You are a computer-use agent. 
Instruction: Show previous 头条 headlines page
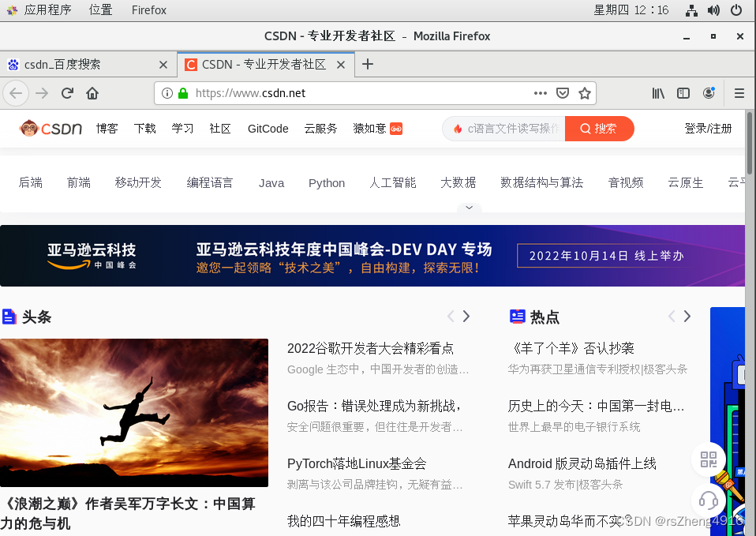click(x=451, y=317)
